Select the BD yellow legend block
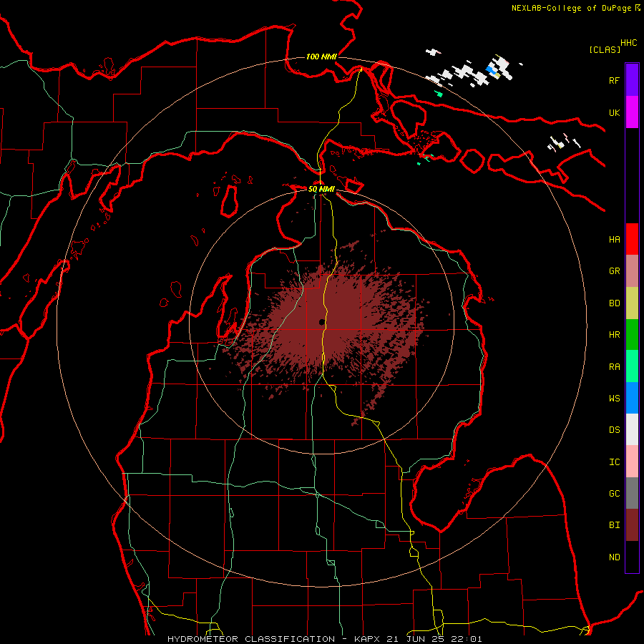 pyautogui.click(x=632, y=303)
